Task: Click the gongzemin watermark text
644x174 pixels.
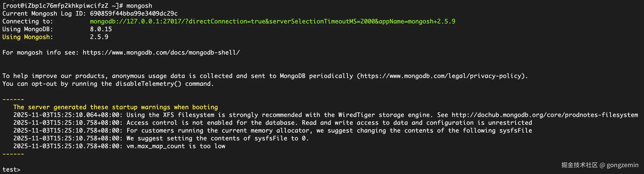Action: click(623, 165)
